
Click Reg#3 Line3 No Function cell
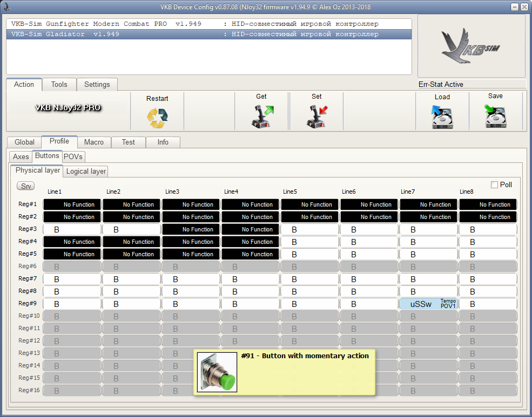tap(191, 229)
